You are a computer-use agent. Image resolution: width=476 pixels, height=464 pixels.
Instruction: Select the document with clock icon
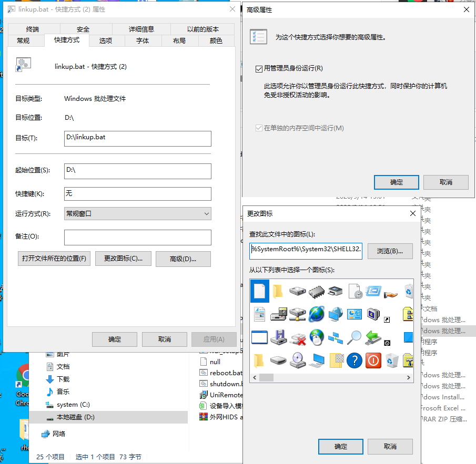(x=355, y=292)
